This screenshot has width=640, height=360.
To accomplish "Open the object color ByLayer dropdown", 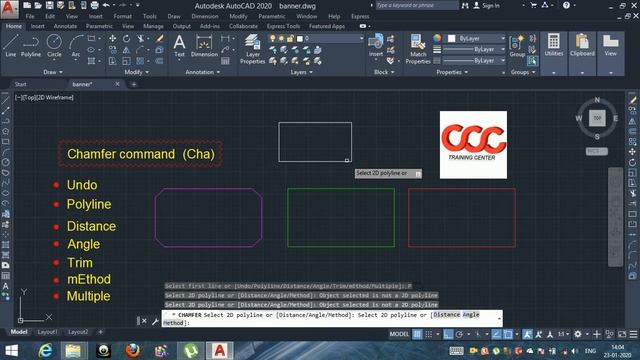I will 476,38.
